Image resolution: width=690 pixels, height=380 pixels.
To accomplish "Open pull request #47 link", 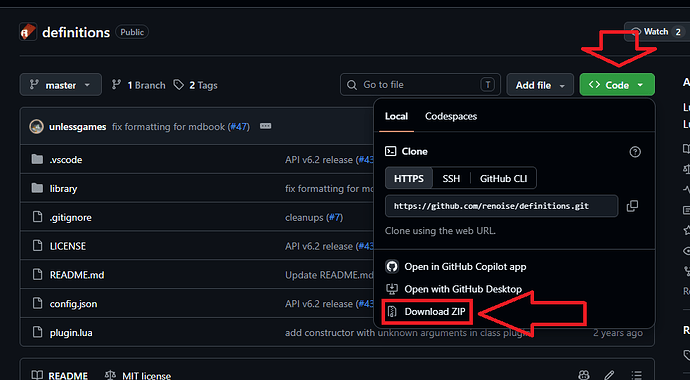I will (x=239, y=127).
